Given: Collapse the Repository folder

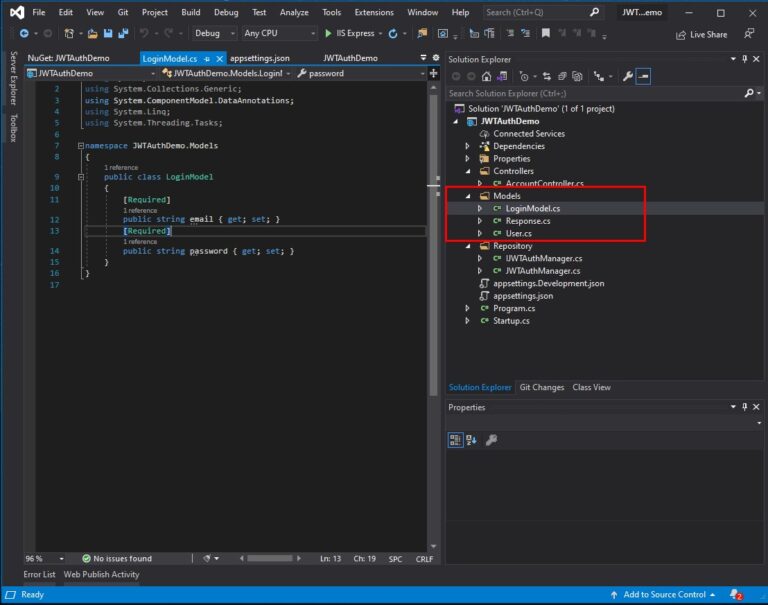Looking at the screenshot, I should click(x=468, y=246).
